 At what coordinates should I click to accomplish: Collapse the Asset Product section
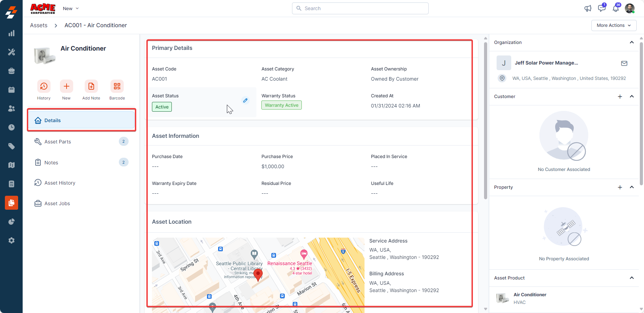tap(631, 278)
